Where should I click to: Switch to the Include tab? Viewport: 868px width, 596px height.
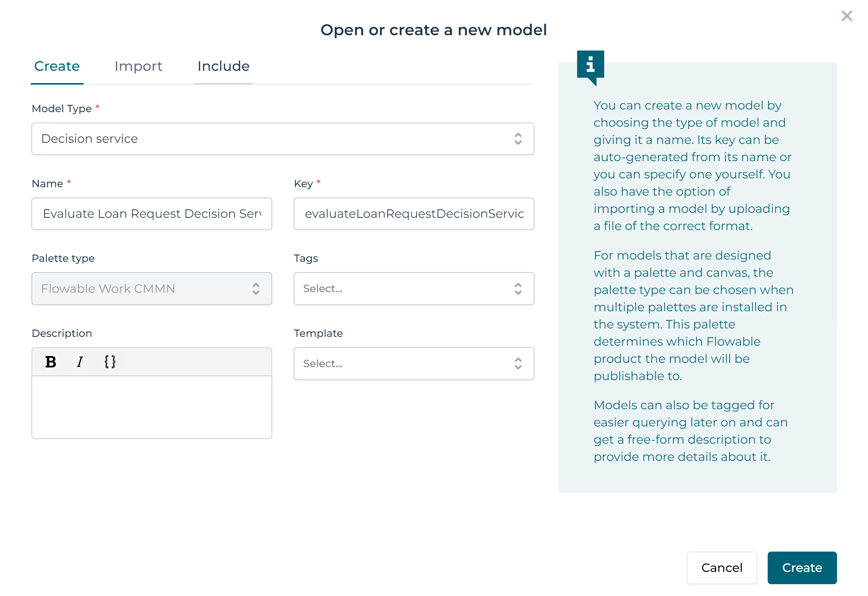tap(223, 66)
